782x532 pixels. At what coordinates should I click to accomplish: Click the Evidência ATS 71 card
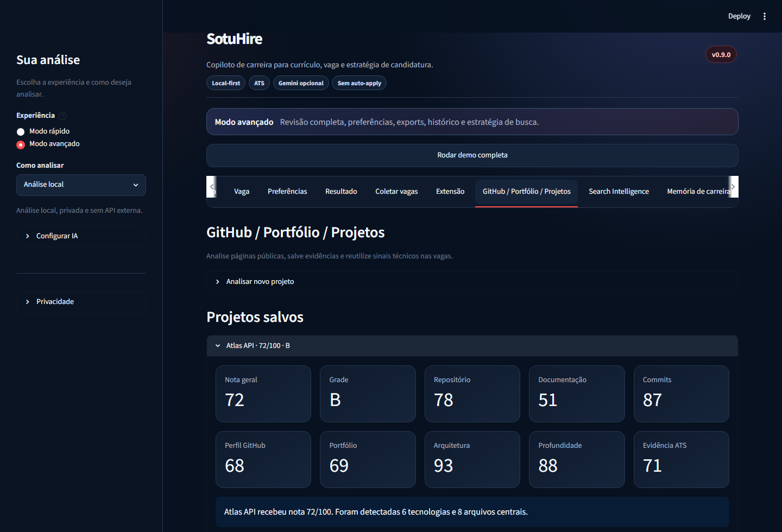click(682, 459)
